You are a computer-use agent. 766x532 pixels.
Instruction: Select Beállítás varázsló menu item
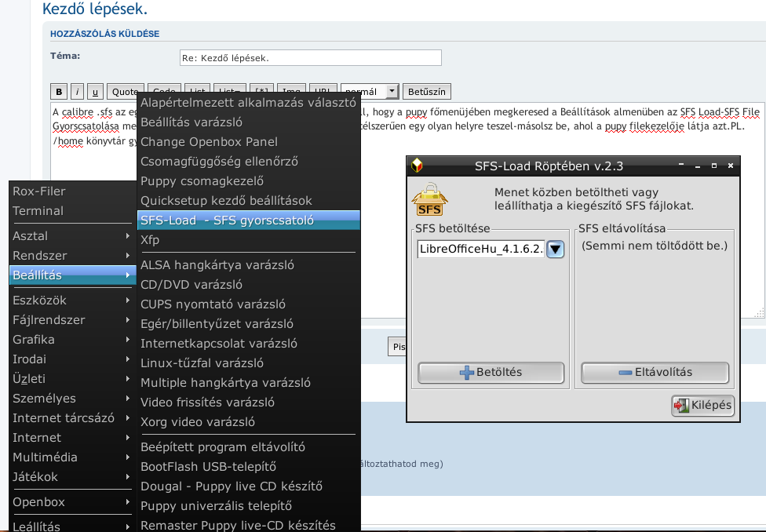coord(249,122)
